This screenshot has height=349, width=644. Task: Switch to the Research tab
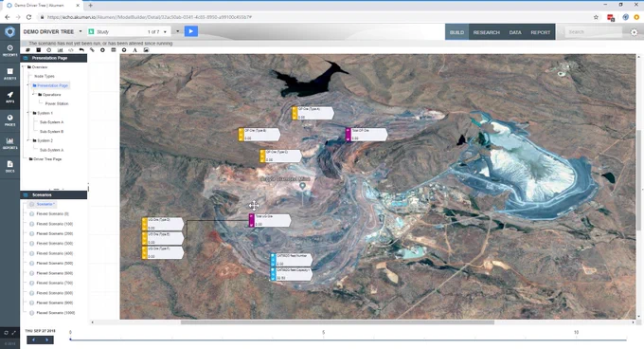click(x=486, y=32)
